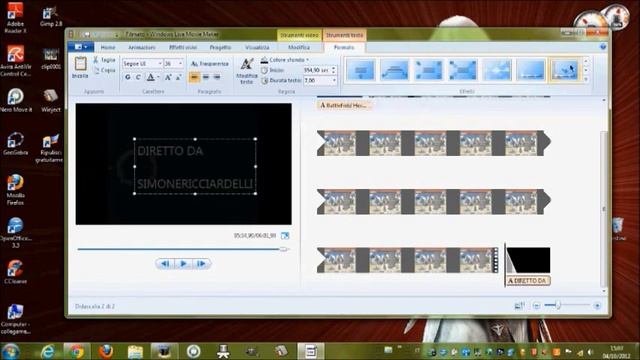Click the Trasparenza transparency button

(210, 64)
